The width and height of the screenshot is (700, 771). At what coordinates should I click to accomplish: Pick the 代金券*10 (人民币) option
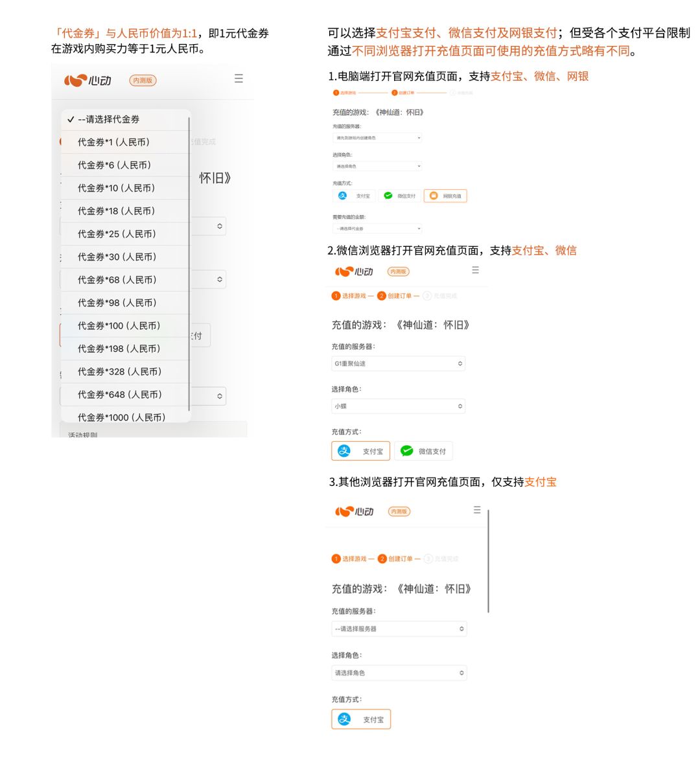[125, 188]
